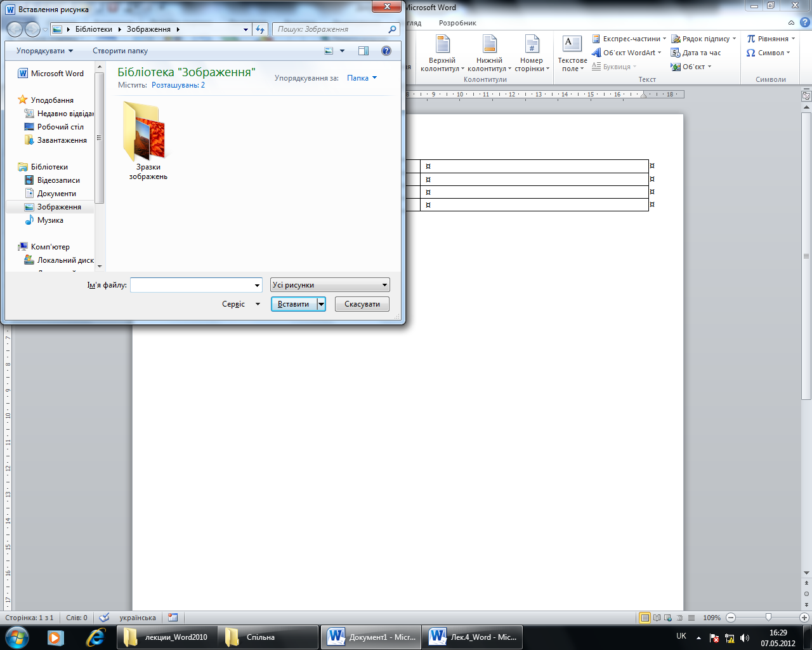This screenshot has height=650, width=812.
Task: Select Музика library in tree
Action: coord(50,220)
